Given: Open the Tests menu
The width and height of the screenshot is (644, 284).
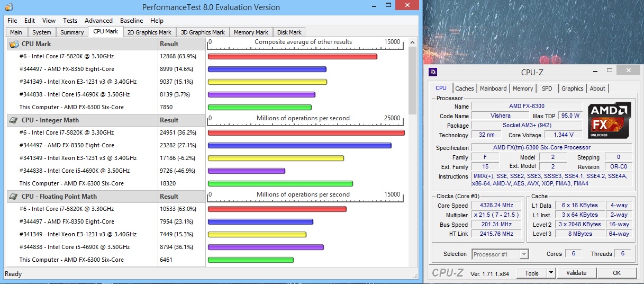Looking at the screenshot, I should (70, 21).
